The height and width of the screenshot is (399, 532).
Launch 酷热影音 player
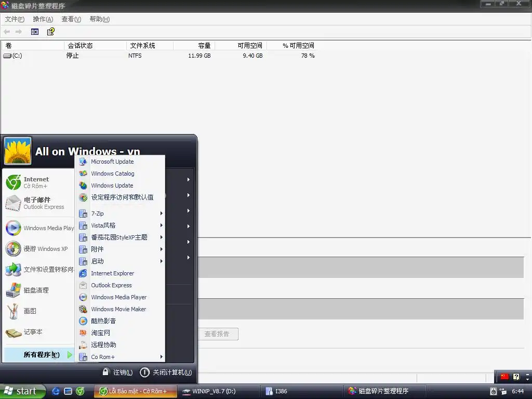tap(120, 321)
